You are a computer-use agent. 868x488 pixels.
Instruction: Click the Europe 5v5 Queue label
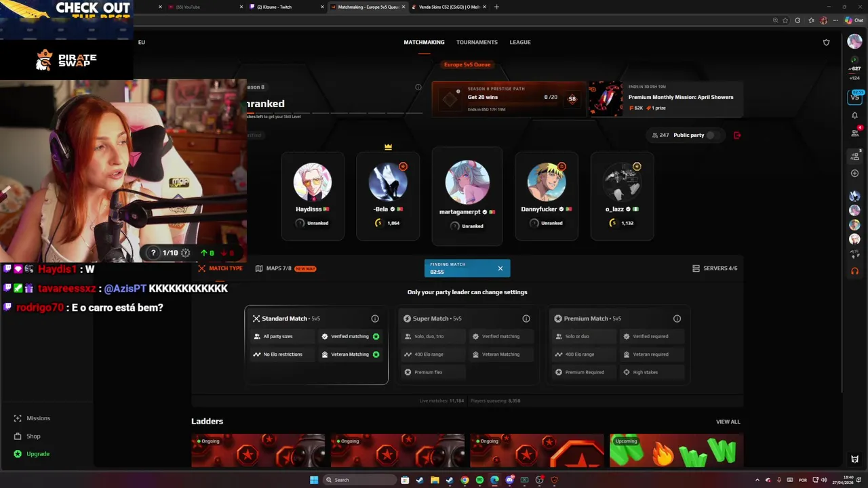(467, 64)
